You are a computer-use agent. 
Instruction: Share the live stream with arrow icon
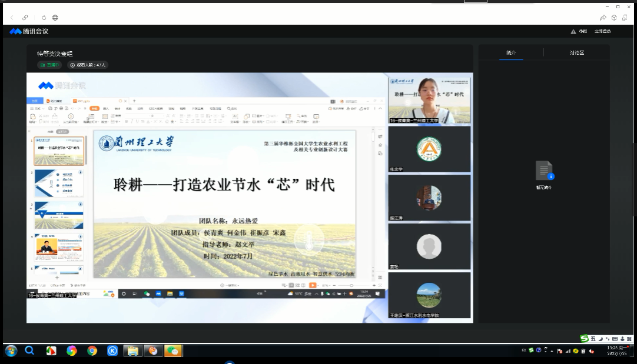(x=603, y=18)
